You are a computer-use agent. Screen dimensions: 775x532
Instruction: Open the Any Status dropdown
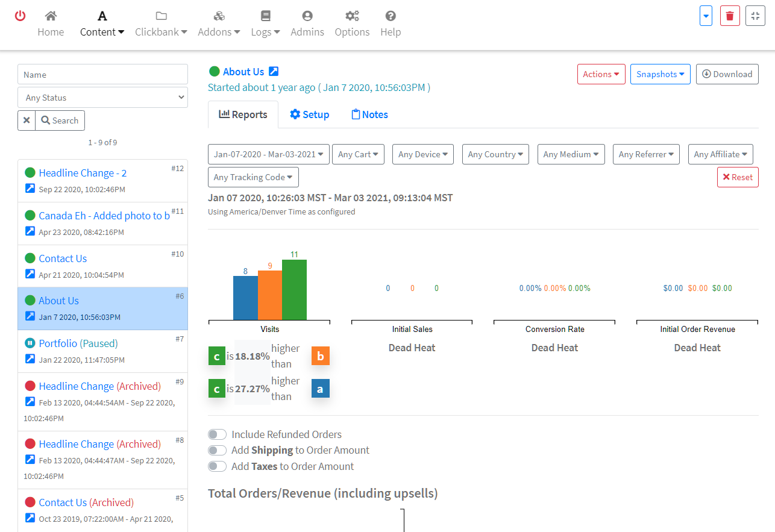point(102,98)
